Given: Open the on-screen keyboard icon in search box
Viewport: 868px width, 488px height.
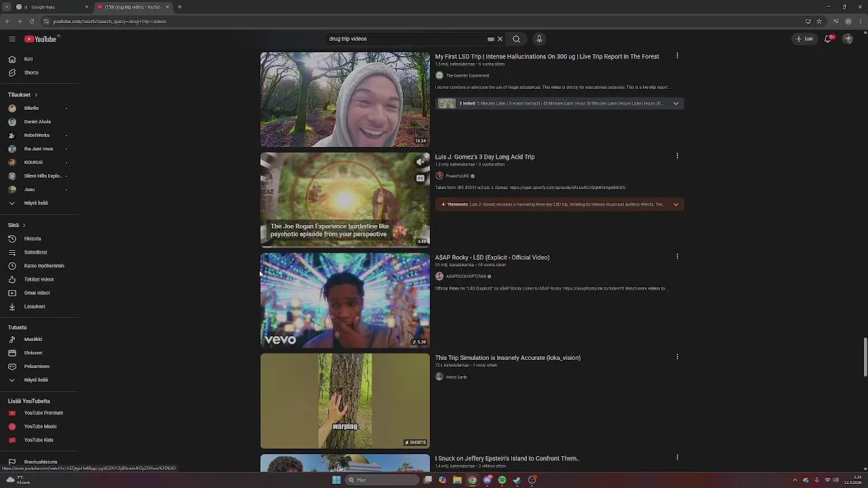Looking at the screenshot, I should (491, 39).
